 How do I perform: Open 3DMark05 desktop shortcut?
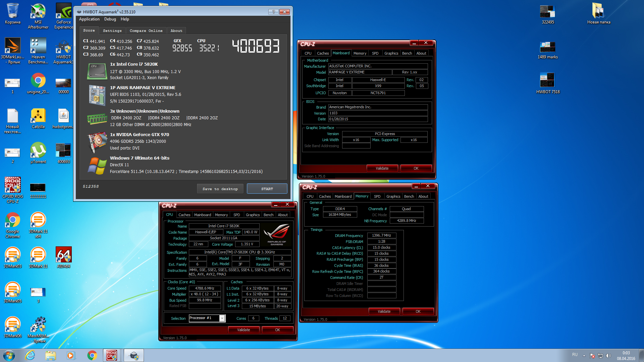[x=13, y=292]
